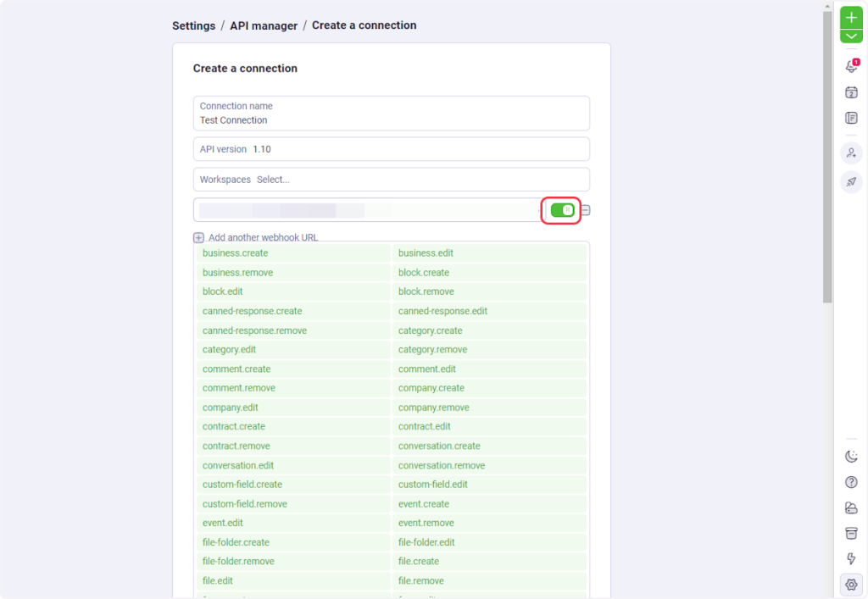Toggle the business.create event
Viewport: 868px width, 599px height.
[x=293, y=253]
